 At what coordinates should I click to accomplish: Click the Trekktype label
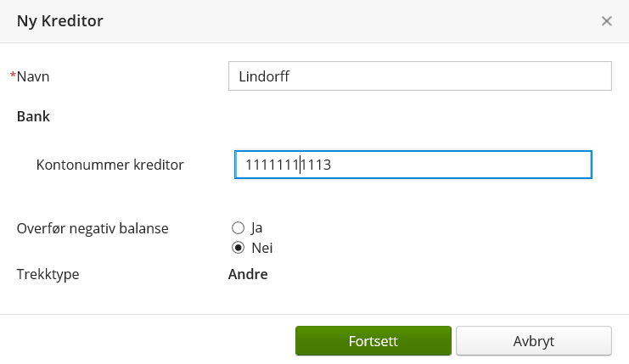pyautogui.click(x=48, y=274)
